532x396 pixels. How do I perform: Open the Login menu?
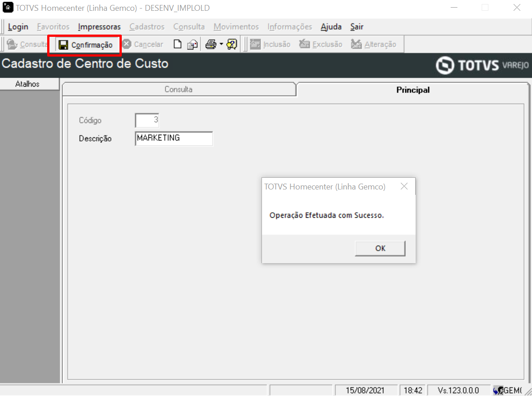(x=18, y=27)
